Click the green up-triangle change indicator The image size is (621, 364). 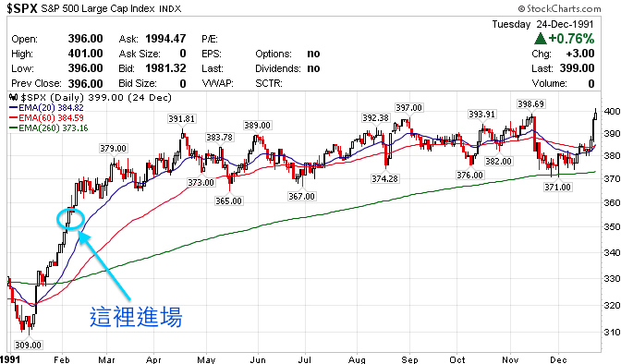pyautogui.click(x=540, y=39)
